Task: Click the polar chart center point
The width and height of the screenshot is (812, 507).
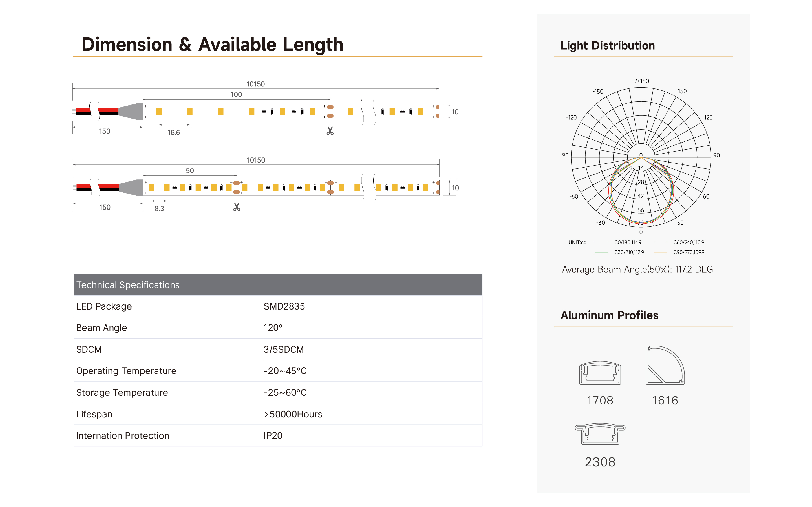Action: (641, 157)
